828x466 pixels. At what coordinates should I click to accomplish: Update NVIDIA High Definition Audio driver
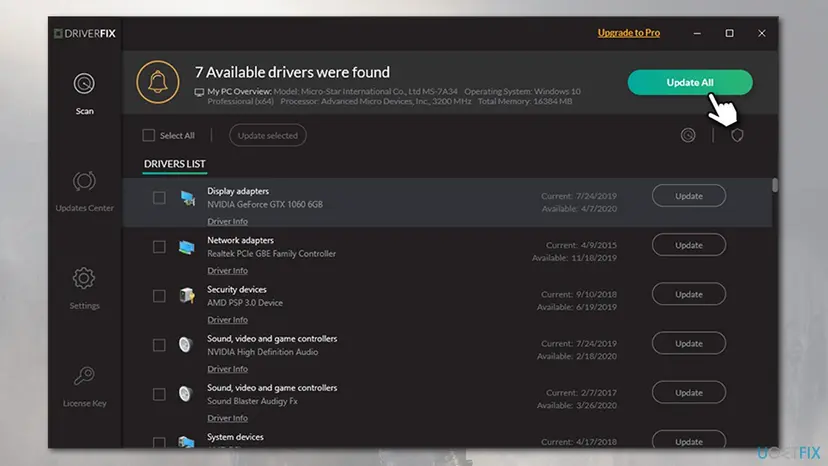689,343
